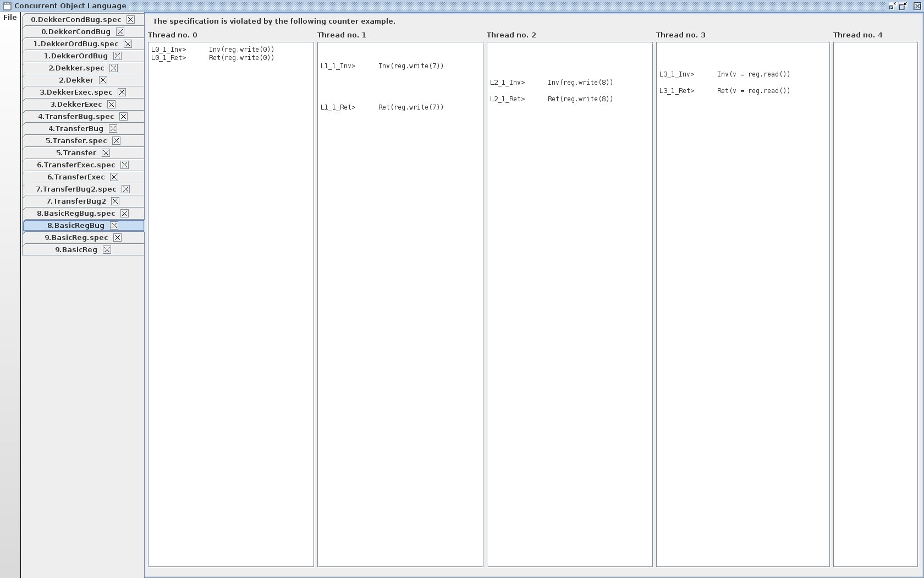Close the 4.TransferBug tab
Viewport: 924px width, 578px height.
tap(113, 128)
